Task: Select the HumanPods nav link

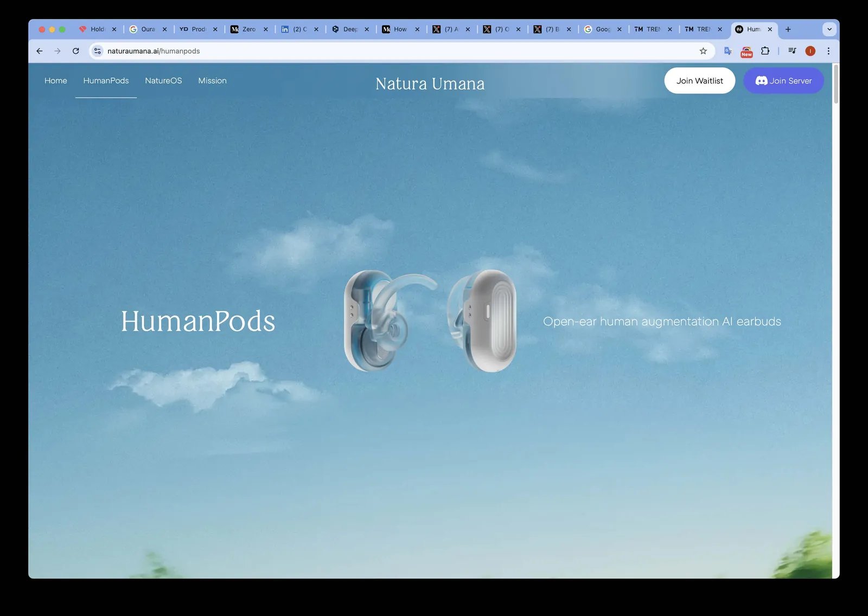Action: pos(106,81)
